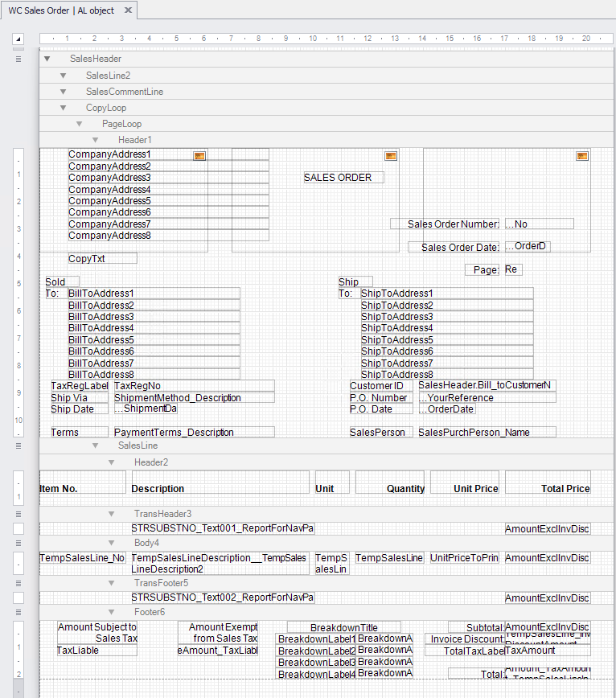Select the Unit Price column header
616x698 pixels.
click(465, 482)
